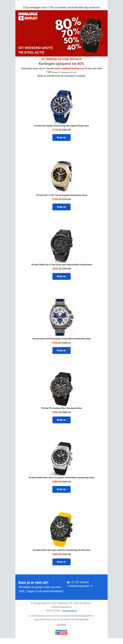
Task: Click the Horloge Outlet logo in red banner
Action: coord(28,16)
